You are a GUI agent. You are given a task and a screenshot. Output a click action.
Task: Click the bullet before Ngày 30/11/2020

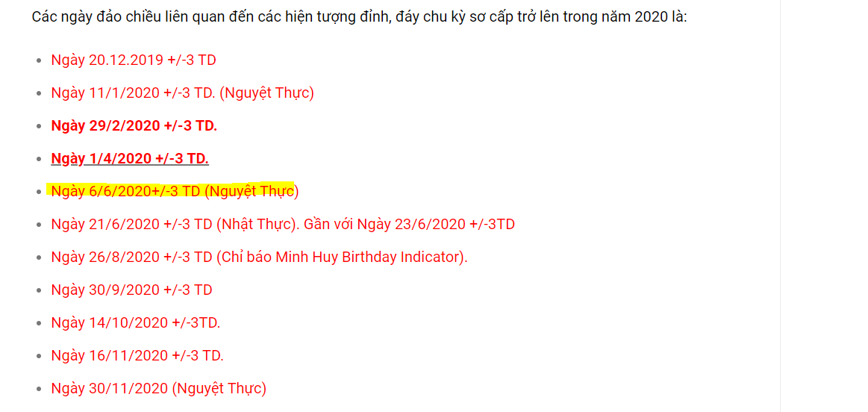click(38, 390)
